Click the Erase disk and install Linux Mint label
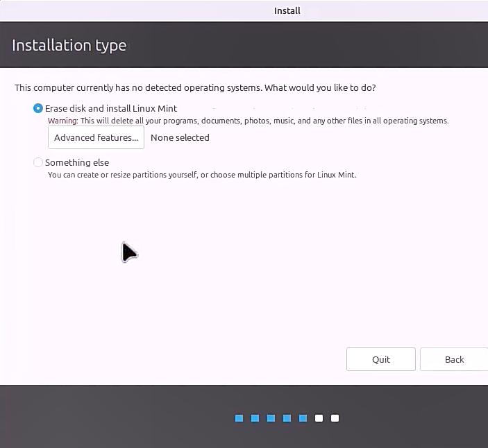488x448 pixels. (111, 108)
